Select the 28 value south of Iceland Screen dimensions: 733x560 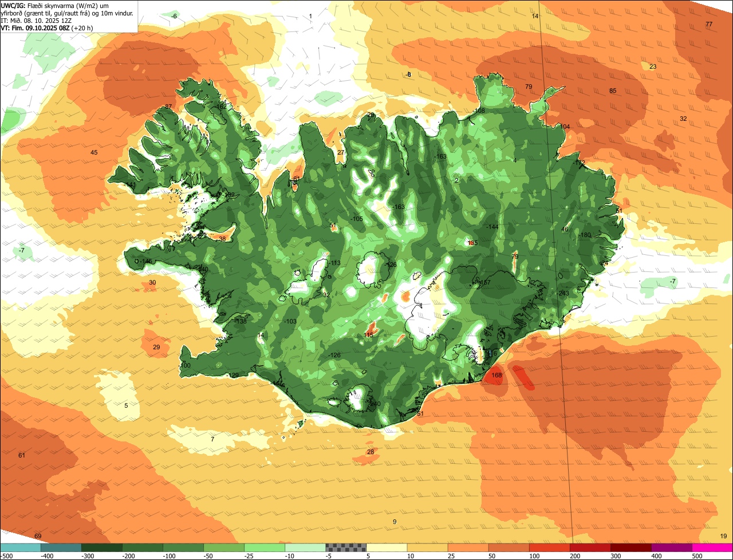tap(371, 452)
